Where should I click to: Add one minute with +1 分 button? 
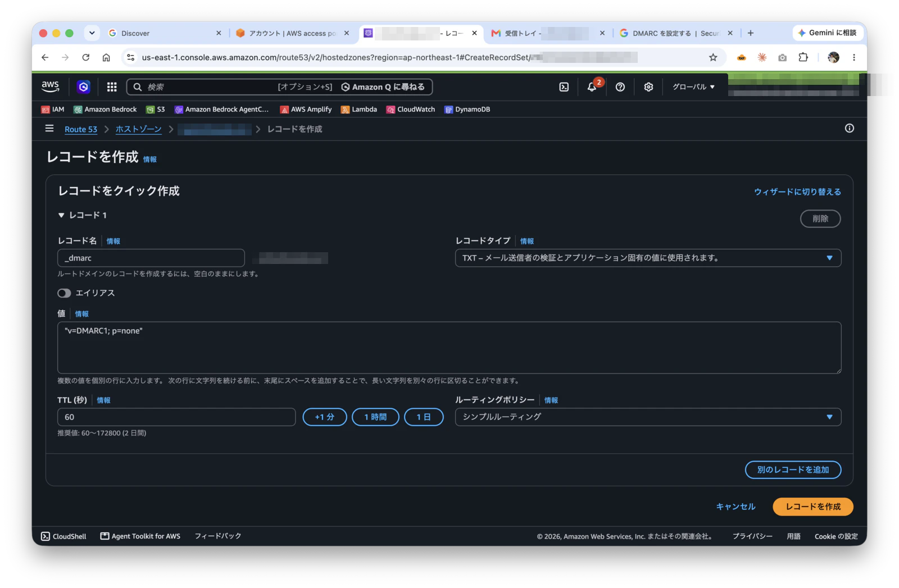(x=325, y=417)
